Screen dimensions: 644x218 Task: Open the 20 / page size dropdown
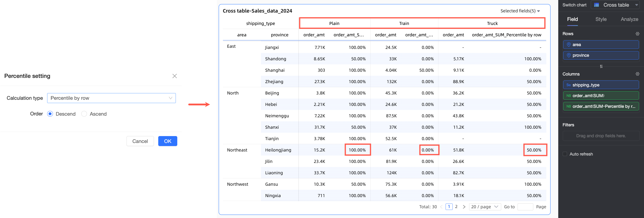[485, 207]
